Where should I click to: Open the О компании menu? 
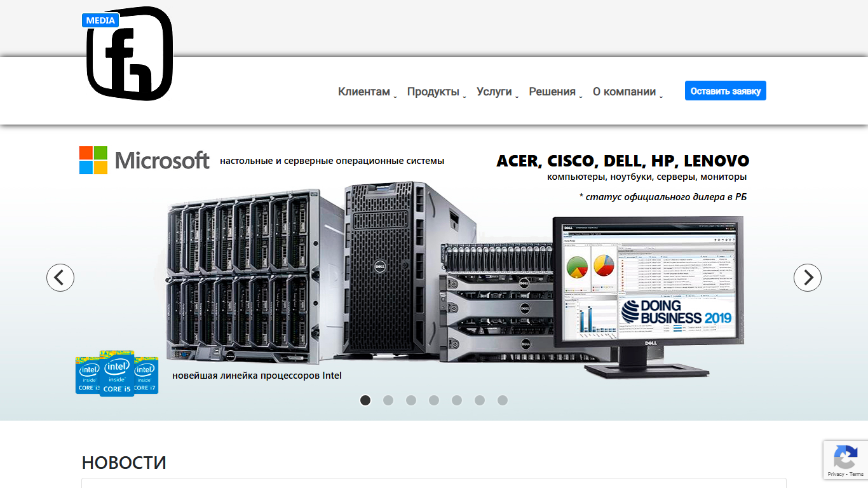click(x=627, y=92)
